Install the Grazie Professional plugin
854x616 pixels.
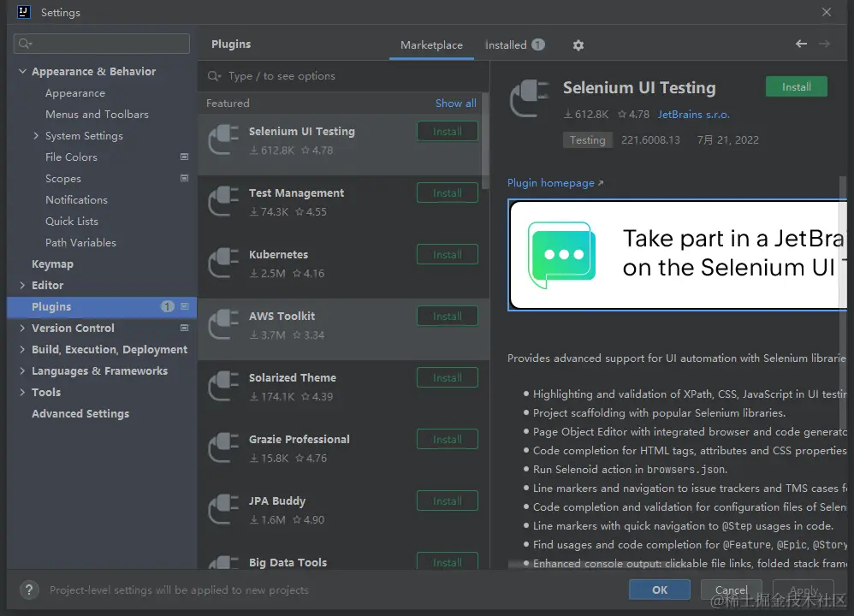coord(448,439)
